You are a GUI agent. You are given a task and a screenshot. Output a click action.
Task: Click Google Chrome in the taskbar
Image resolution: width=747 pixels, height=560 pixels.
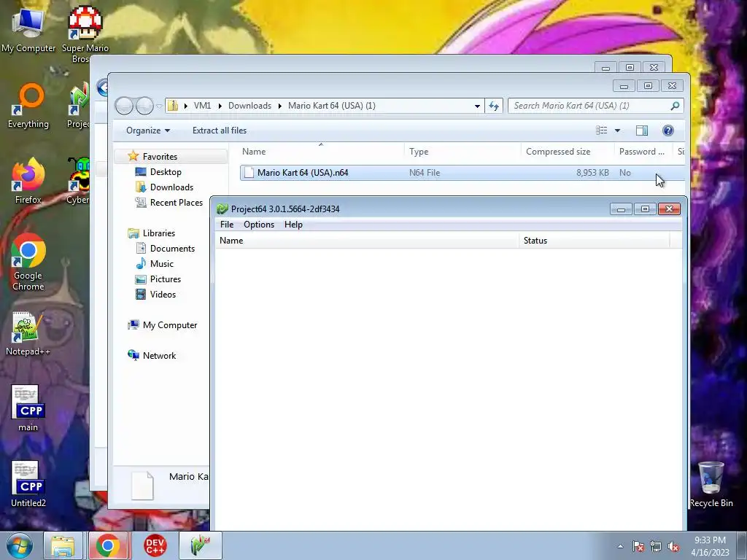(x=108, y=545)
